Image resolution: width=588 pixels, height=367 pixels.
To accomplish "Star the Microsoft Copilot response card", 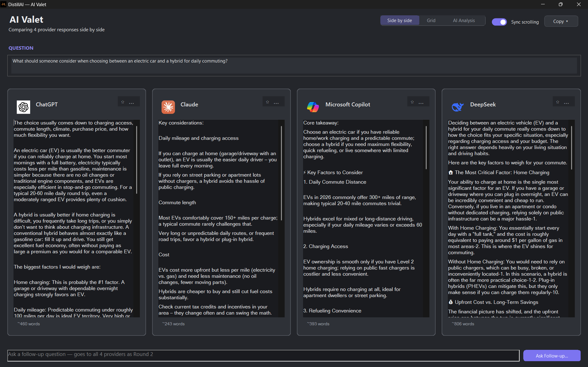I will (412, 102).
